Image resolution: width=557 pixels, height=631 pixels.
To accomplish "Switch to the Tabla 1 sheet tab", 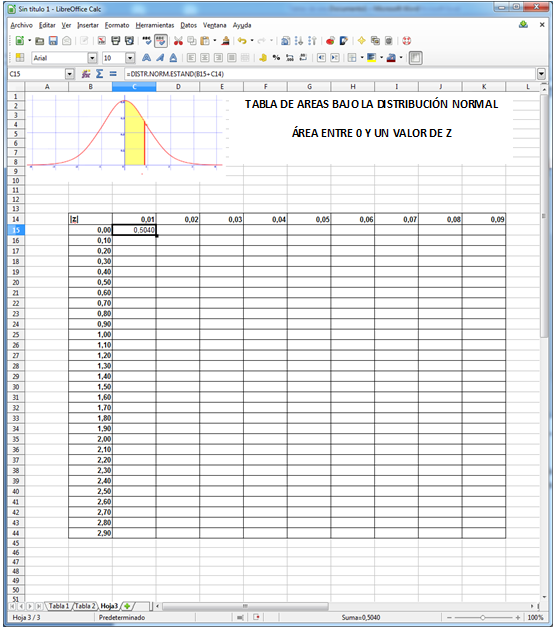I will 59,606.
